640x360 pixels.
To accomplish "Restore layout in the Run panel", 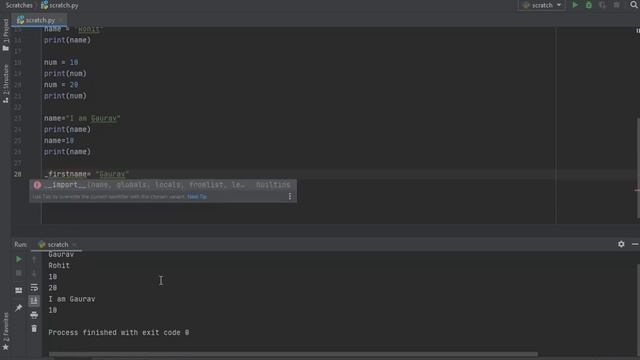I will pyautogui.click(x=19, y=291).
